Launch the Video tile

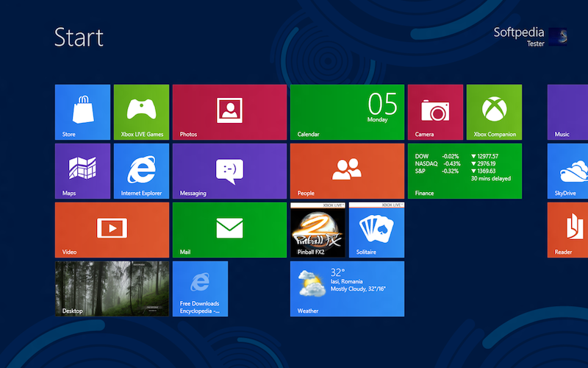point(112,230)
